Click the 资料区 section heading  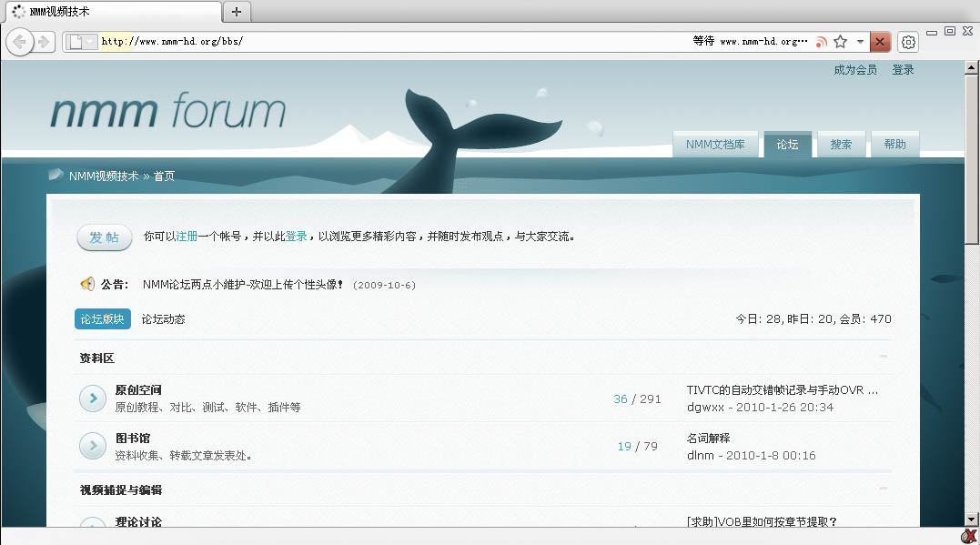(x=96, y=358)
